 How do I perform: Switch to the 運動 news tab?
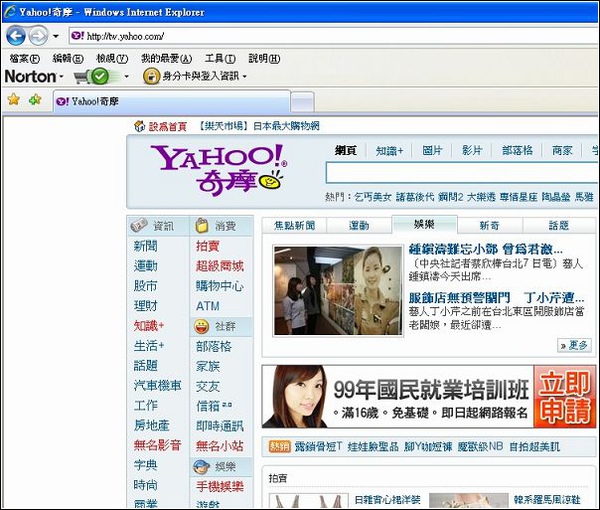(x=359, y=225)
